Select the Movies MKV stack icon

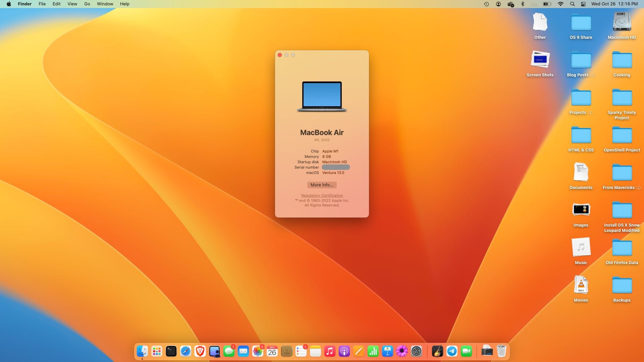click(x=581, y=285)
